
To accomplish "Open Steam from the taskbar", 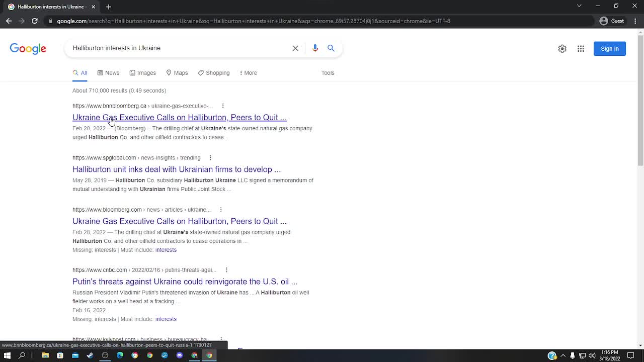I will point(90,355).
